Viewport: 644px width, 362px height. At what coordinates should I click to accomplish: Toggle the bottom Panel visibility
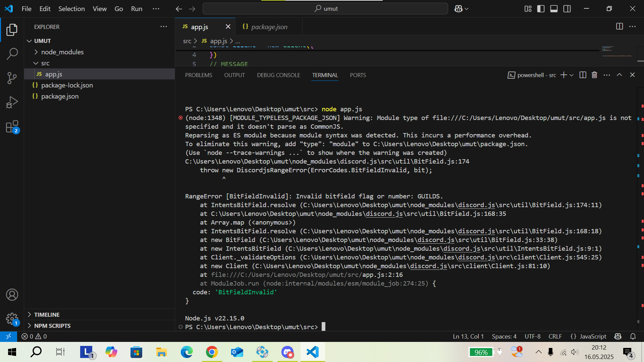(554, 9)
